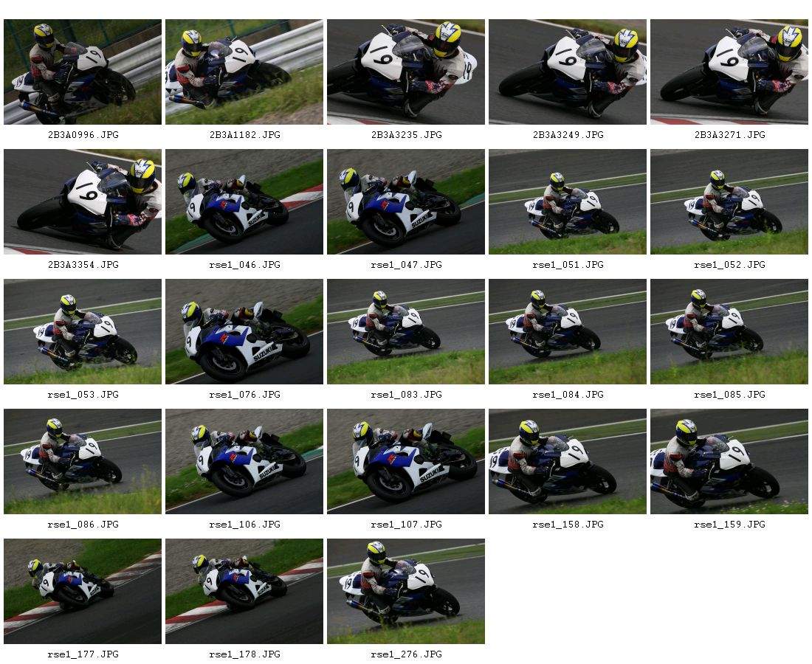Open photo rse1_051.JPG

coord(568,202)
